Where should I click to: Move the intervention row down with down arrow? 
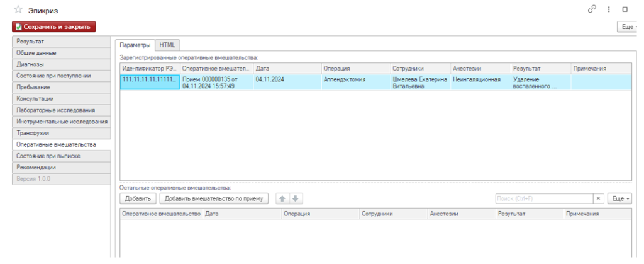[296, 198]
